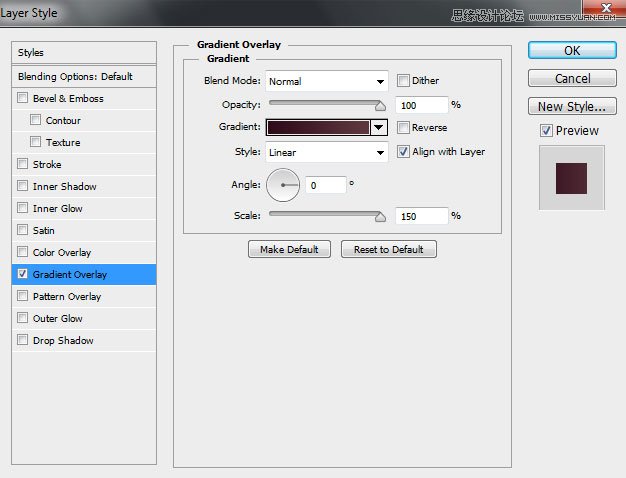Image resolution: width=626 pixels, height=478 pixels.
Task: Click the Opacity slider handle
Action: 380,106
